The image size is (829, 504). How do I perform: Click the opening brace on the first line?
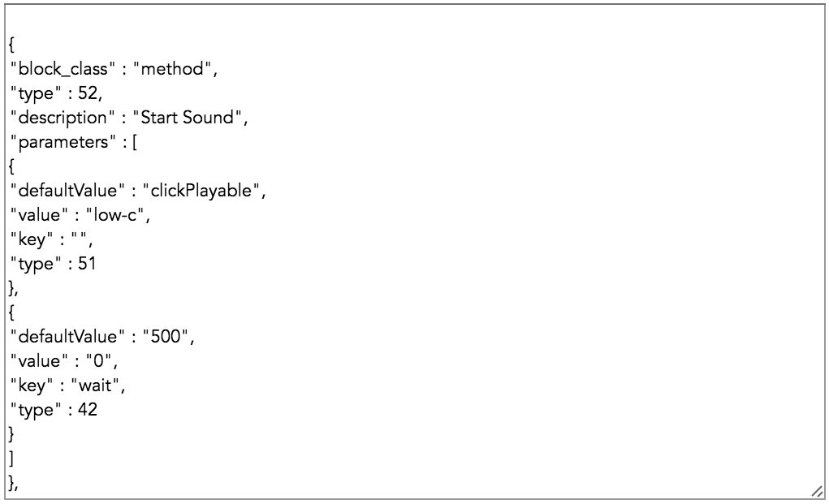coord(12,45)
